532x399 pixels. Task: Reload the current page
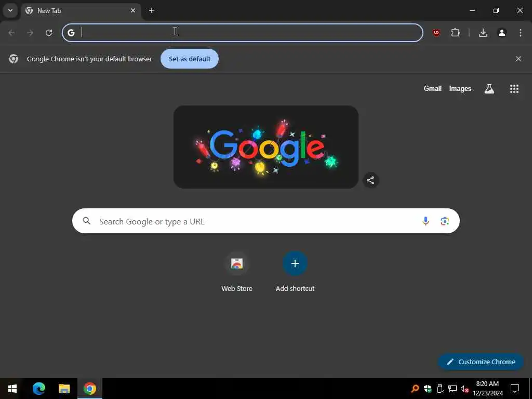coord(49,33)
